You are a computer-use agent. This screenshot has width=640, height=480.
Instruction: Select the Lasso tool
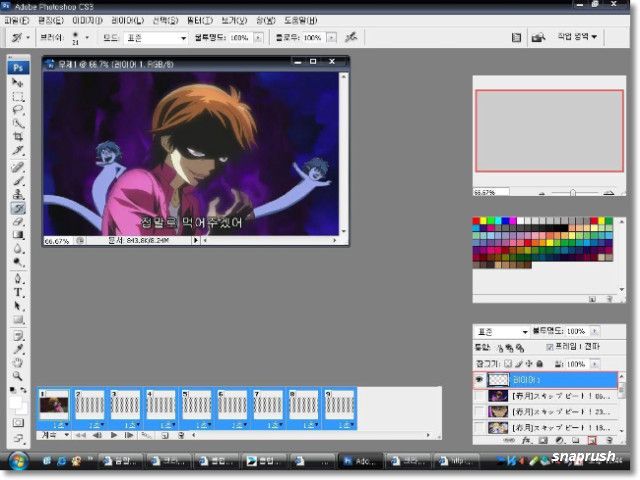pyautogui.click(x=18, y=110)
